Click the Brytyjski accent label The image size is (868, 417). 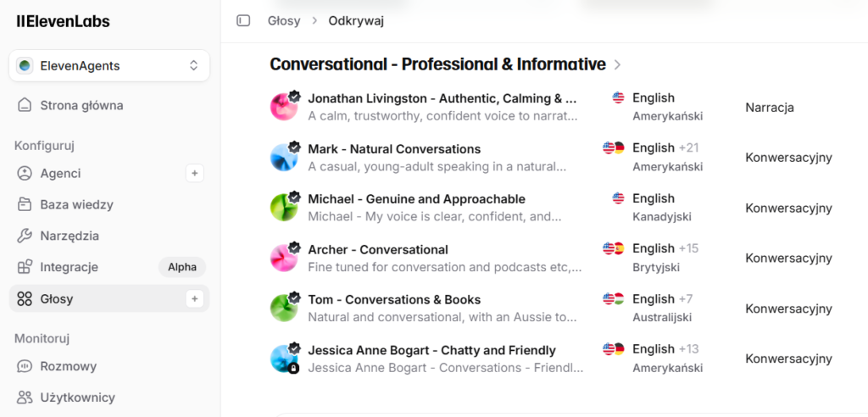(x=656, y=268)
